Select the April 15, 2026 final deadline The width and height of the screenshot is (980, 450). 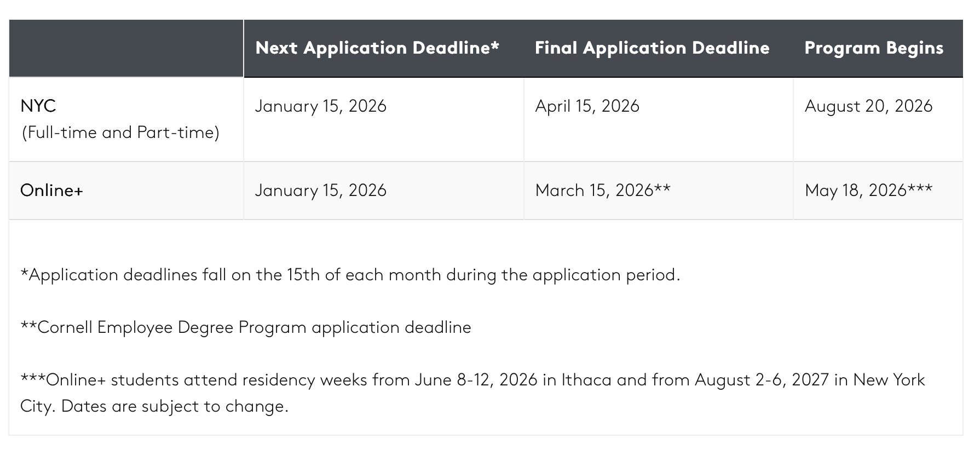pos(587,106)
